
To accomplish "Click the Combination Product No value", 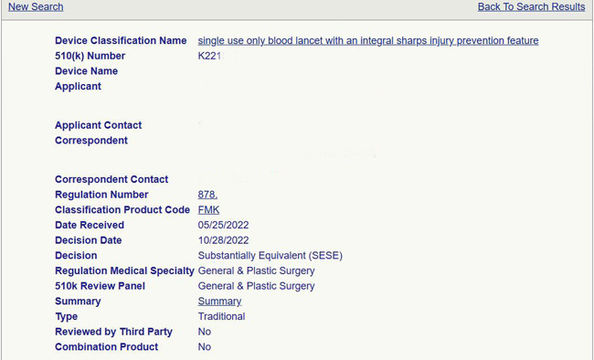I will [204, 347].
